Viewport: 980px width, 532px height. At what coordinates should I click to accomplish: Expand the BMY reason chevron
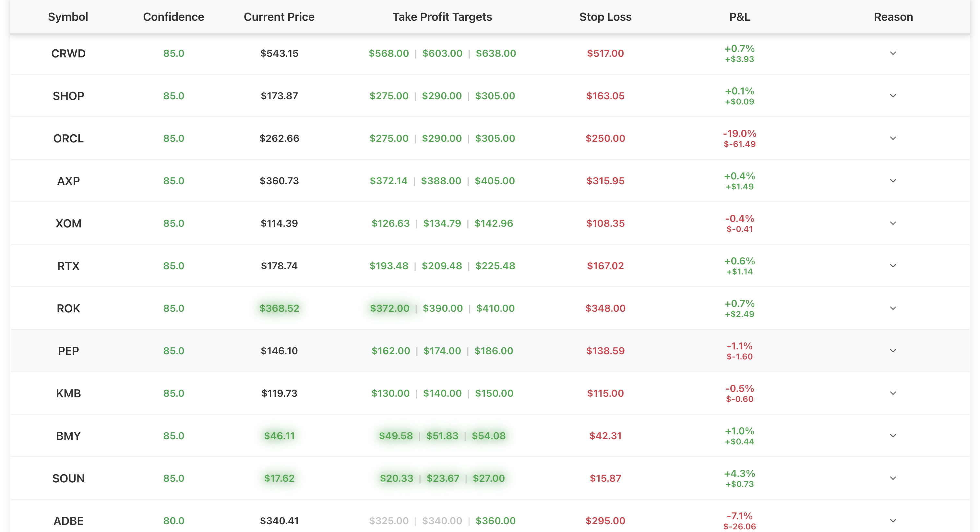point(893,436)
